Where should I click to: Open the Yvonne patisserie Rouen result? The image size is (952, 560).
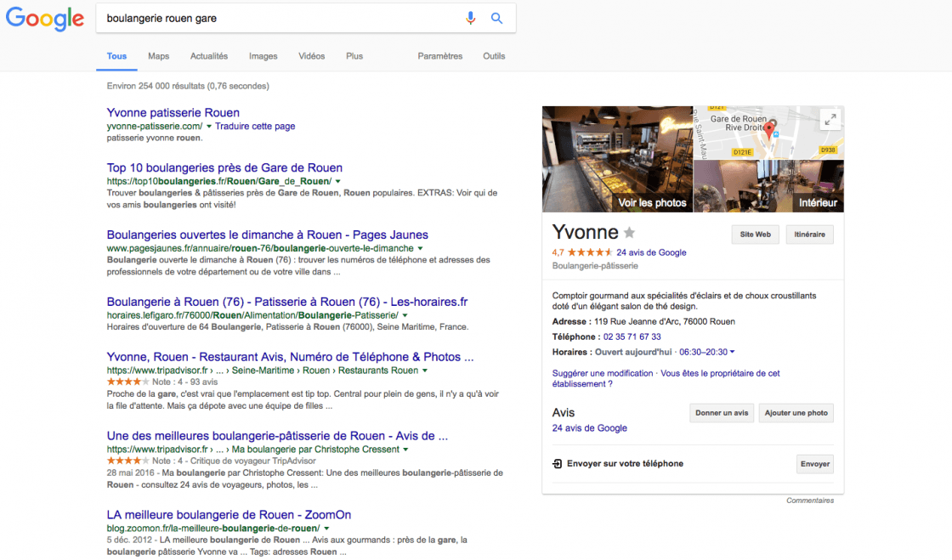(173, 113)
